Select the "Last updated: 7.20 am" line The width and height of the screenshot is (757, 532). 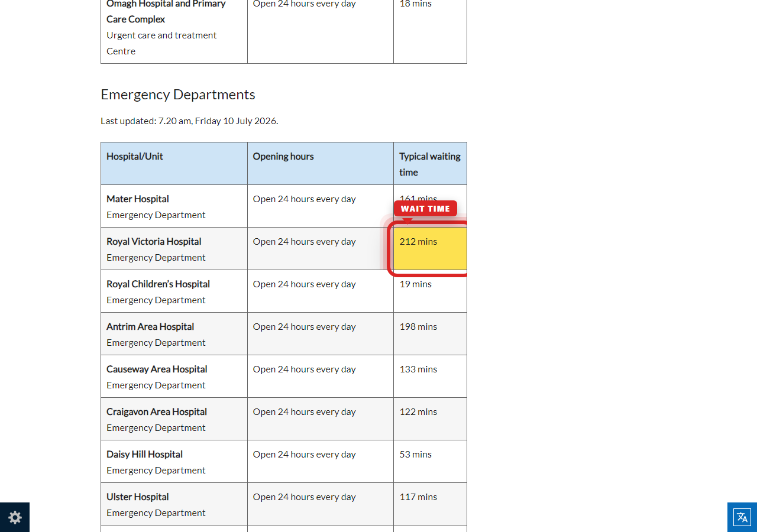189,121
